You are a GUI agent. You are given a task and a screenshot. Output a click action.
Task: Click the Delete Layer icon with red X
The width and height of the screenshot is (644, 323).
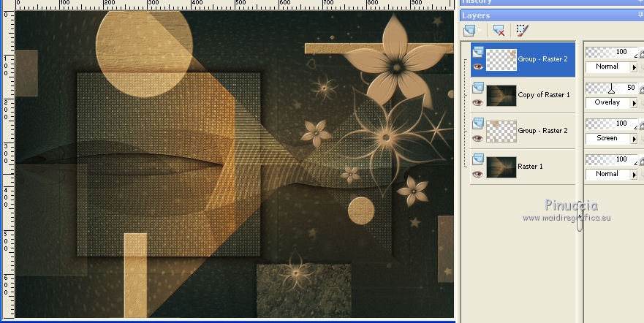click(x=499, y=30)
